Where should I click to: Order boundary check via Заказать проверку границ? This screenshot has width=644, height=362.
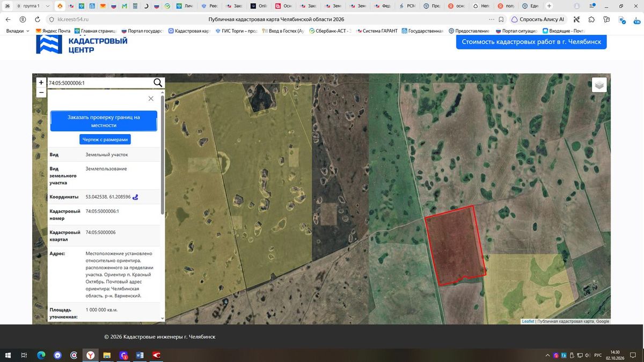pos(104,121)
